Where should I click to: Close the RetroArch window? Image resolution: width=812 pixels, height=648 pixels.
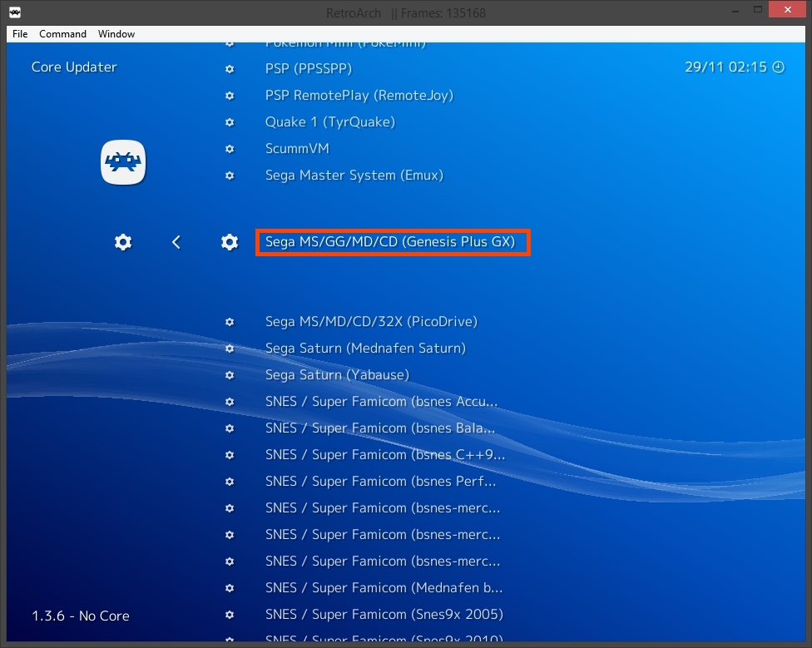tap(787, 10)
